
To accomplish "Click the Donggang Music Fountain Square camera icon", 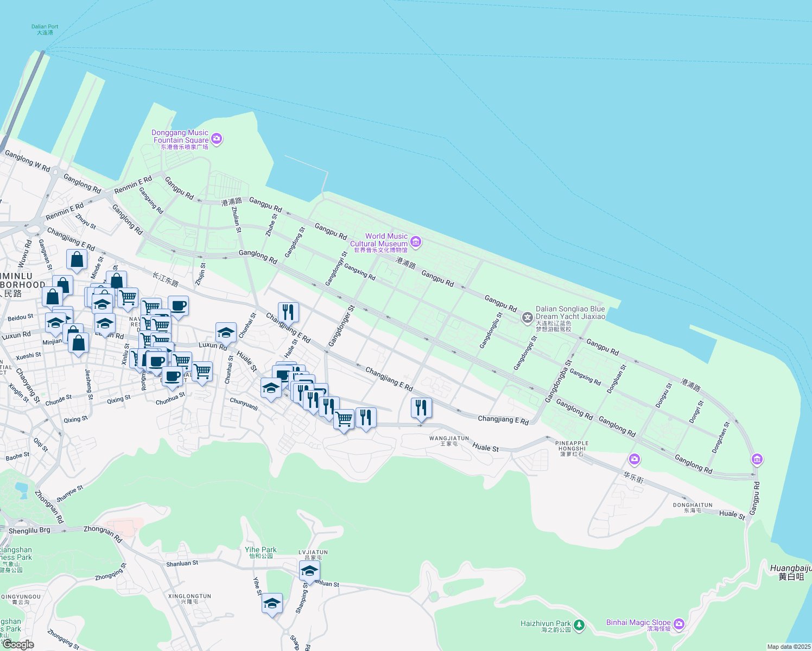I will pos(217,139).
